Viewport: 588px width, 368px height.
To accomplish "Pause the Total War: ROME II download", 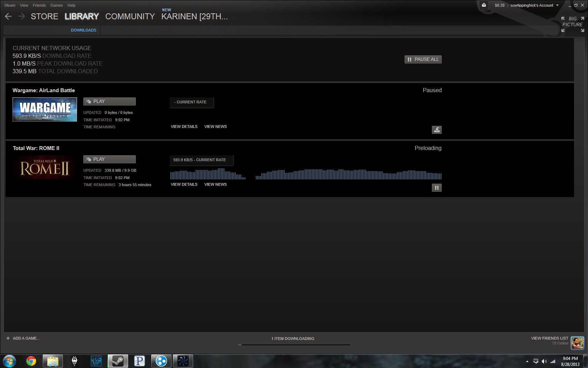I will (x=436, y=188).
